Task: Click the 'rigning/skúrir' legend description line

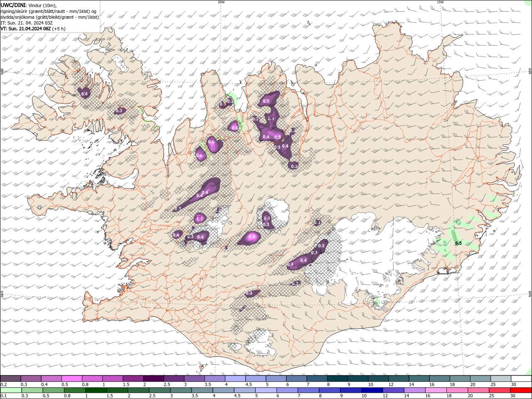Action: pyautogui.click(x=49, y=11)
